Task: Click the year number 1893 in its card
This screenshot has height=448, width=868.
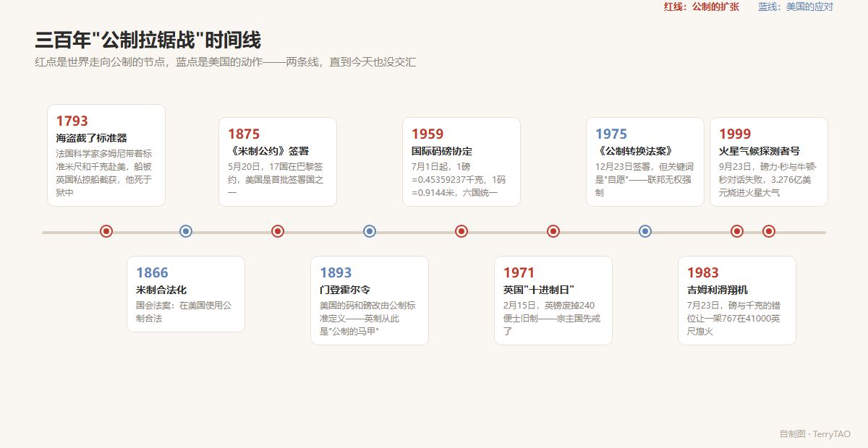Action: tap(336, 272)
